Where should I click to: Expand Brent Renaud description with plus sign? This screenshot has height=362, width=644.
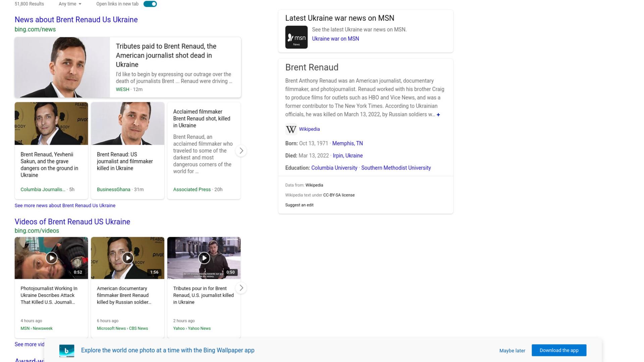tap(438, 115)
